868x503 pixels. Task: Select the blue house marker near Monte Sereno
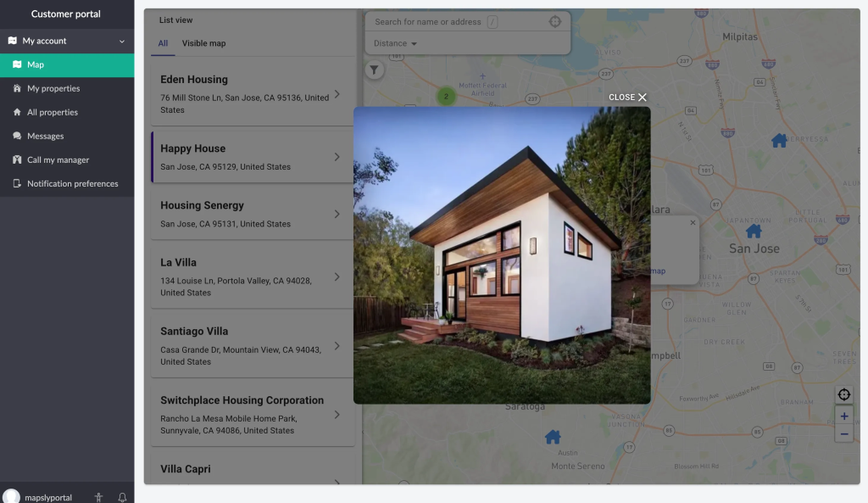[x=553, y=437]
